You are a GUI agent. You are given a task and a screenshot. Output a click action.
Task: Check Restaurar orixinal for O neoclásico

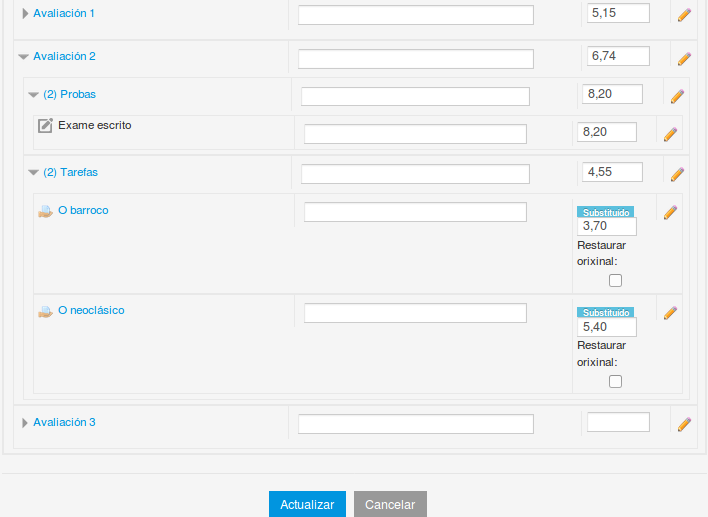click(615, 381)
